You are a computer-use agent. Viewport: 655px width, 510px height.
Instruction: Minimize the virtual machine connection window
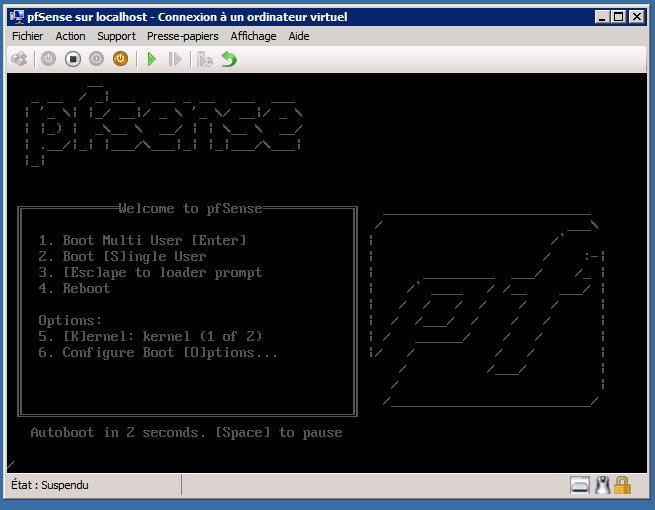coord(602,17)
